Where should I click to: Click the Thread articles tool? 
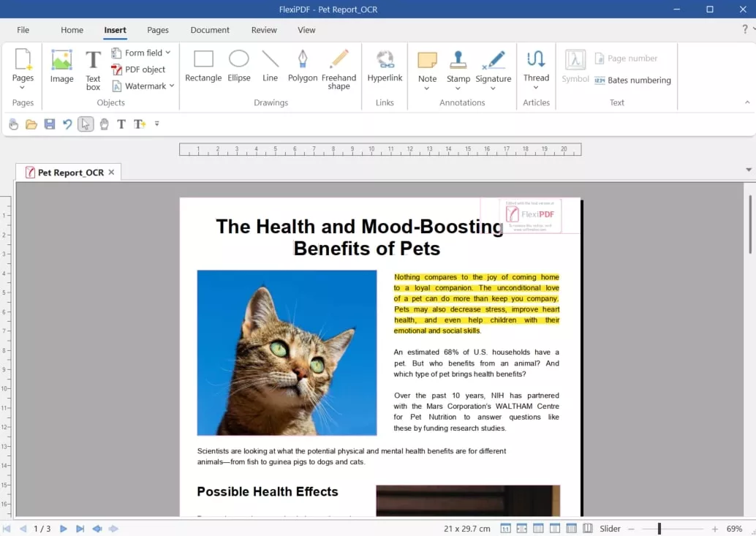(536, 65)
